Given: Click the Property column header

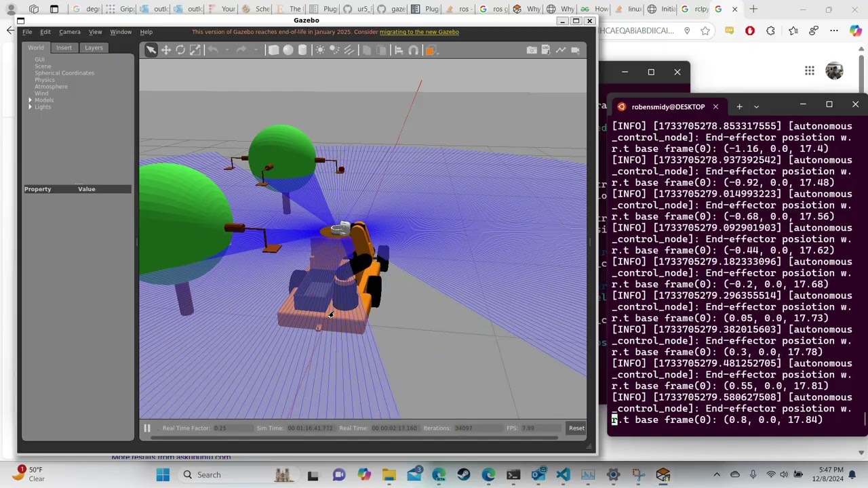Looking at the screenshot, I should (38, 189).
